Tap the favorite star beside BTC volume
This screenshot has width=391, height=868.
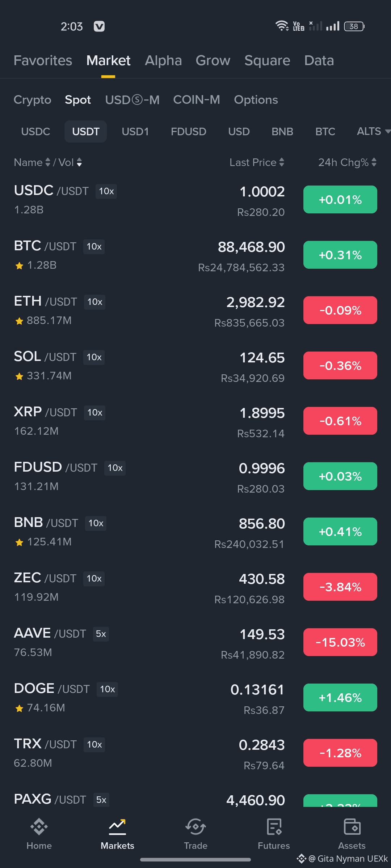(20, 266)
